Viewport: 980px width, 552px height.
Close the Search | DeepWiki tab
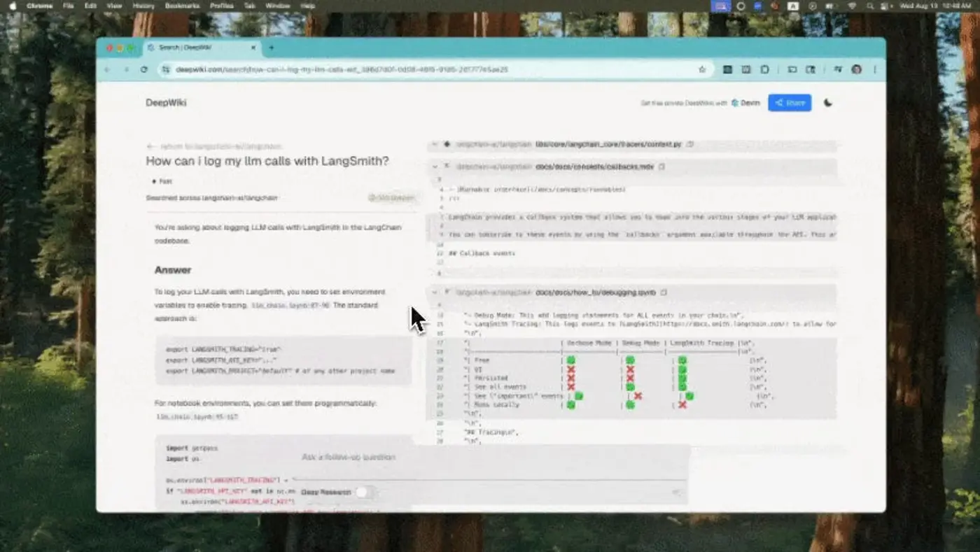coord(253,48)
